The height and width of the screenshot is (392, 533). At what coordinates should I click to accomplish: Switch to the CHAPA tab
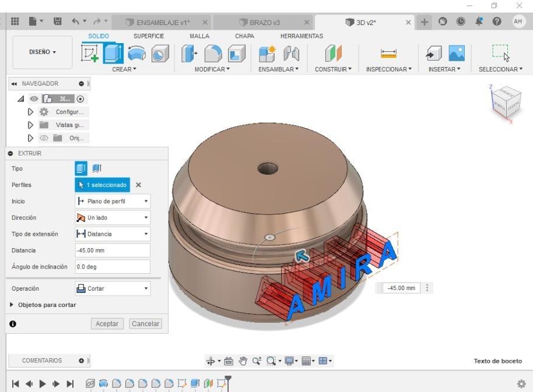244,36
